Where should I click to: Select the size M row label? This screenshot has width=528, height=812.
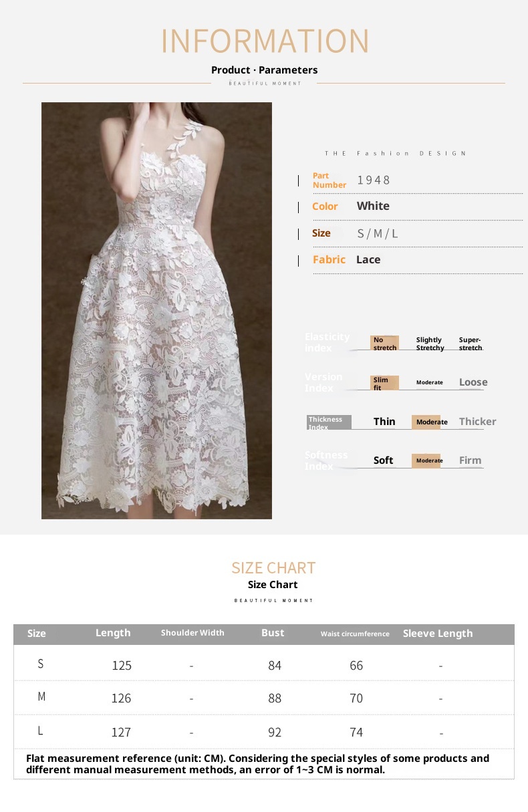(x=41, y=696)
